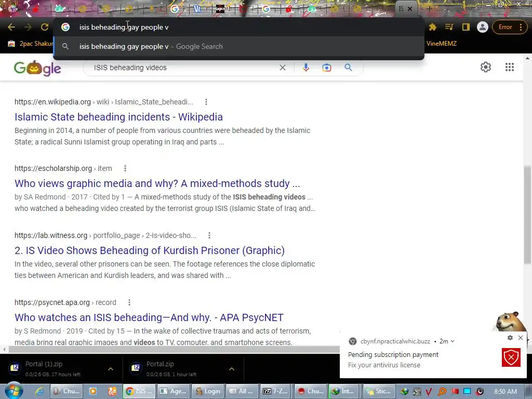Expand options for Portal.zip download

[232, 369]
